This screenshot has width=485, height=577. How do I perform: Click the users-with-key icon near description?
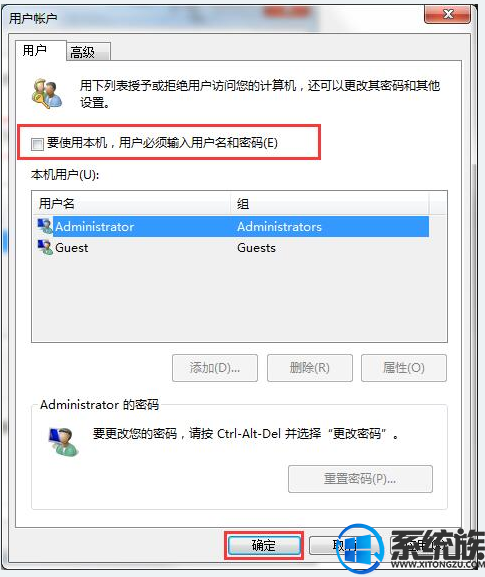click(x=47, y=94)
